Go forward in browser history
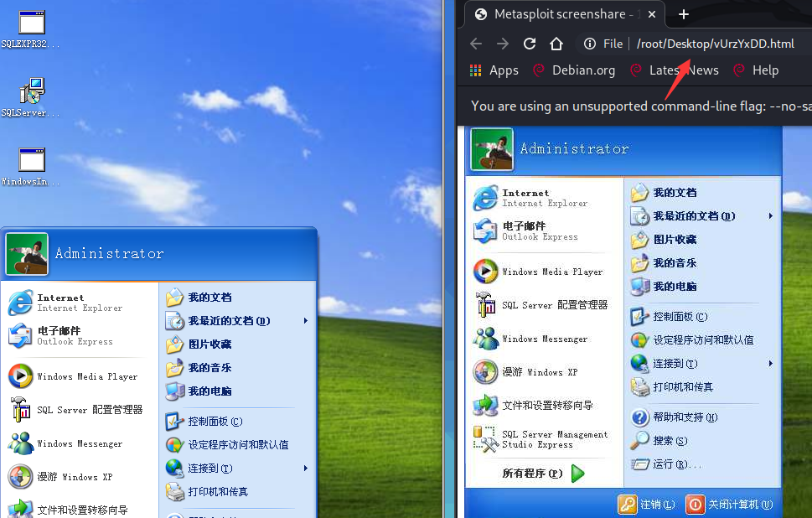This screenshot has height=518, width=812. click(x=502, y=44)
